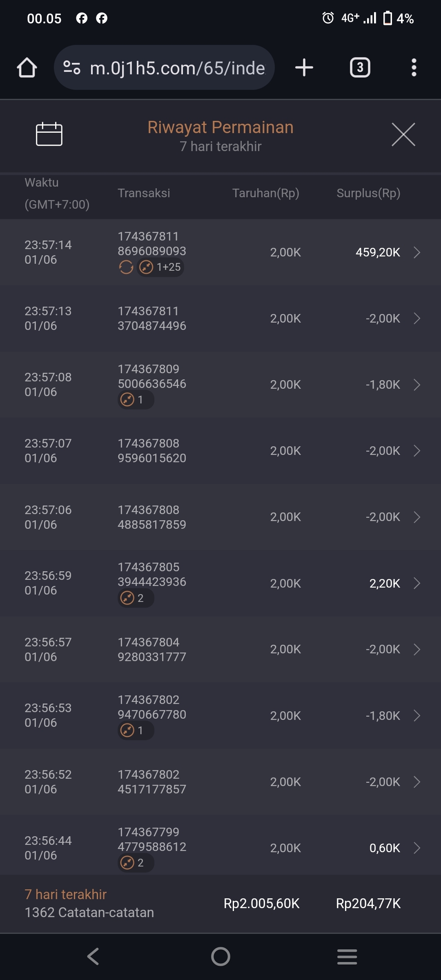Select the 23:57:07 transaction row

pos(220,451)
